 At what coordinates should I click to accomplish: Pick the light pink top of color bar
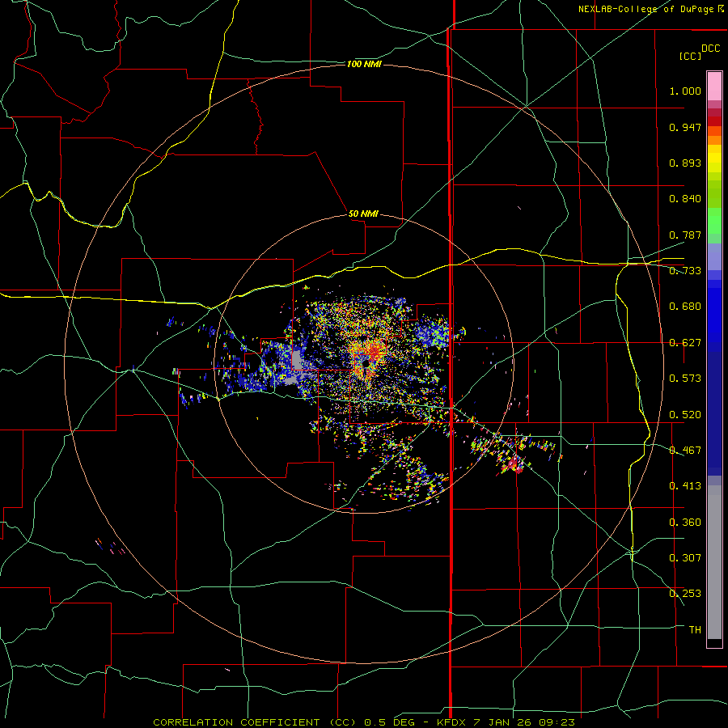(714, 87)
